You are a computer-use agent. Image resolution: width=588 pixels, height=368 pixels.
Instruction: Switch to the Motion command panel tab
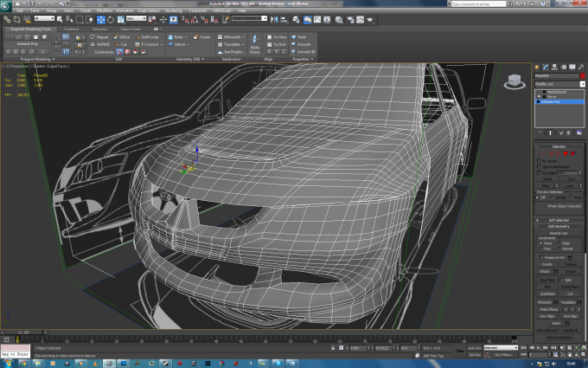tap(563, 68)
